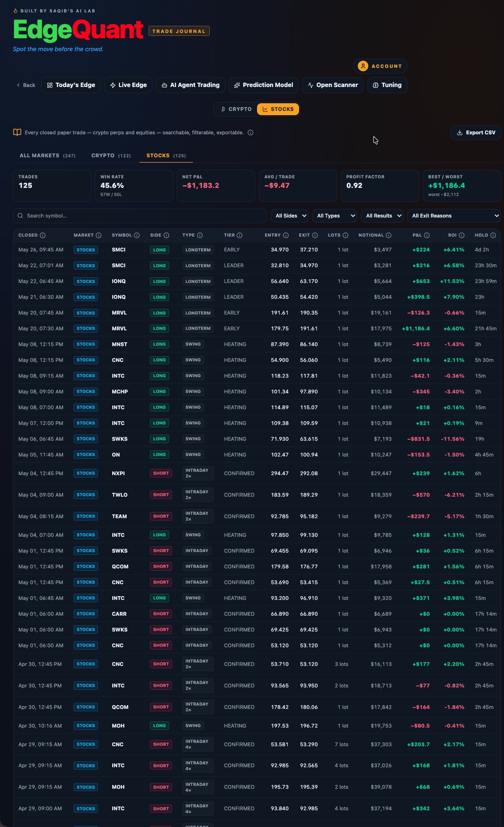Click the $39,078 notional value for MOH
Image resolution: width=504 pixels, height=827 pixels.
381,787
